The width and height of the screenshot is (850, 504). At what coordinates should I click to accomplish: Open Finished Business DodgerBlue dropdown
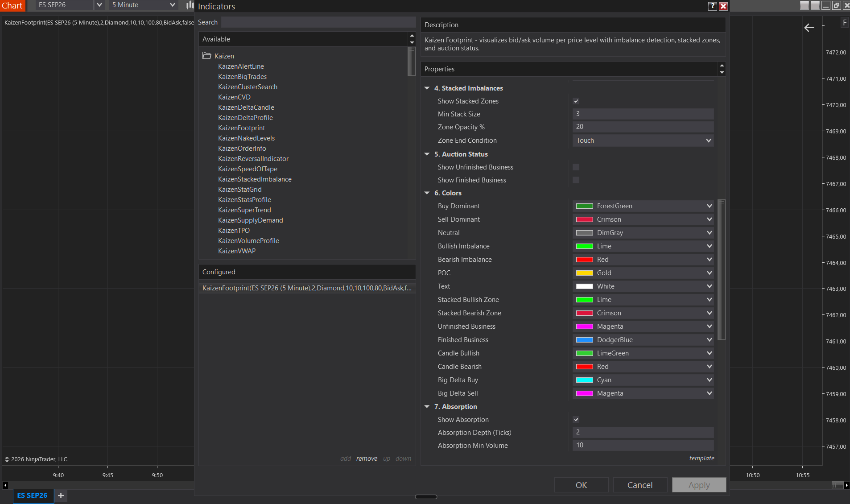643,340
